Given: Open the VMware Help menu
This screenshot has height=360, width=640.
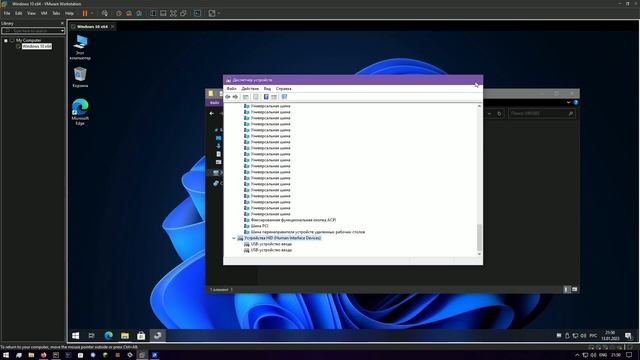Looking at the screenshot, I should (69, 13).
